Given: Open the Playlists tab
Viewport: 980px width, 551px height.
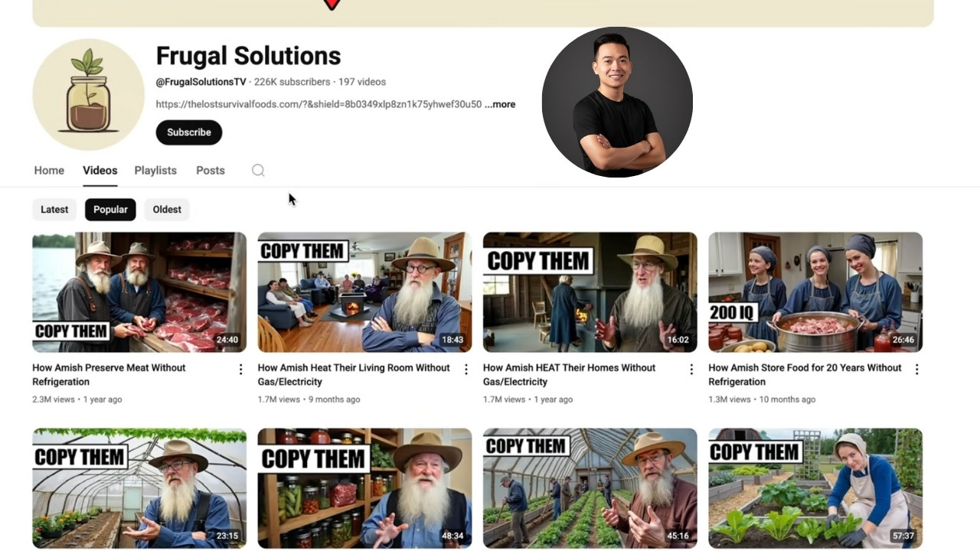Looking at the screenshot, I should tap(155, 170).
